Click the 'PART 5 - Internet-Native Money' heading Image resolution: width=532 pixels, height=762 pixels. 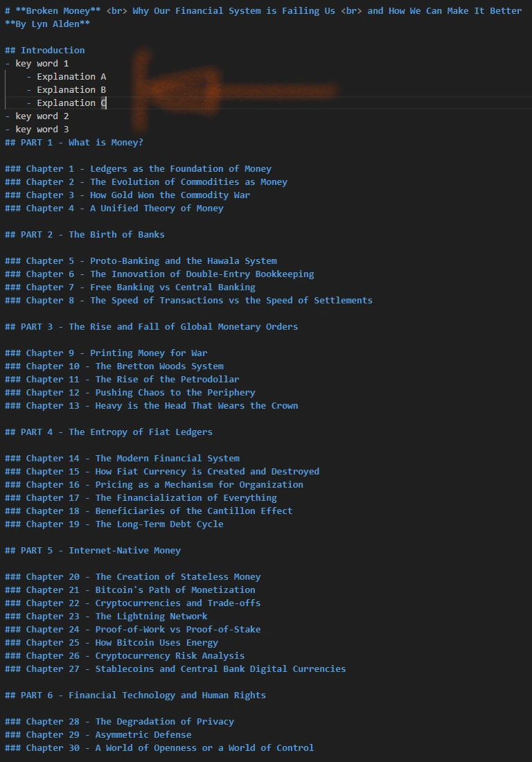point(93,550)
